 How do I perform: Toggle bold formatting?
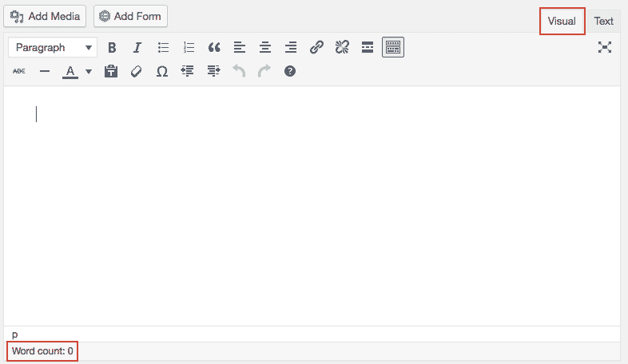(x=112, y=48)
